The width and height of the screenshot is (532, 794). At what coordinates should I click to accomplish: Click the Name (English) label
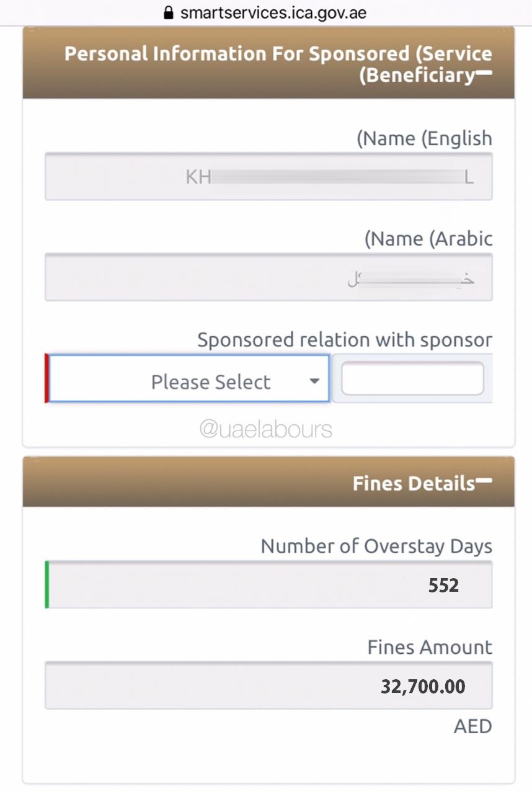click(x=424, y=138)
